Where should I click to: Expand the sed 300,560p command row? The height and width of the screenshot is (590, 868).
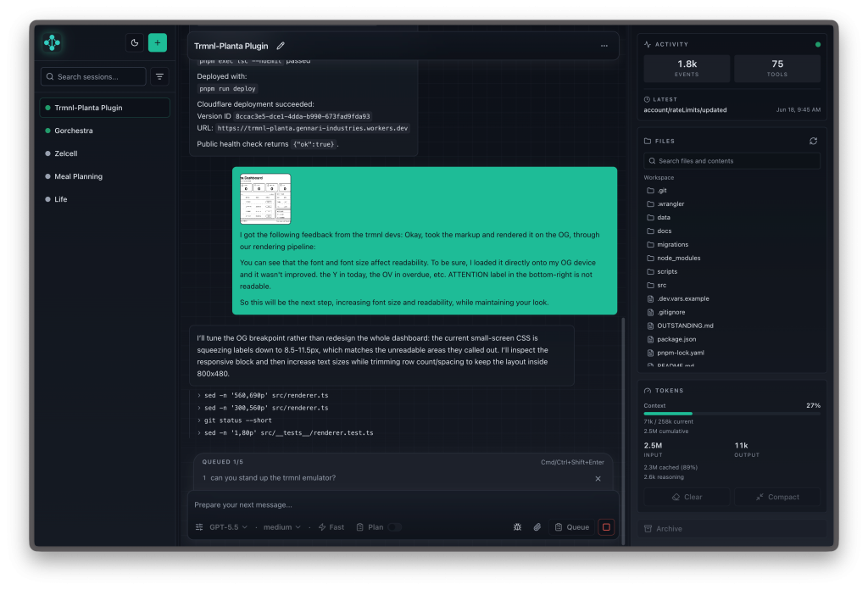263,408
